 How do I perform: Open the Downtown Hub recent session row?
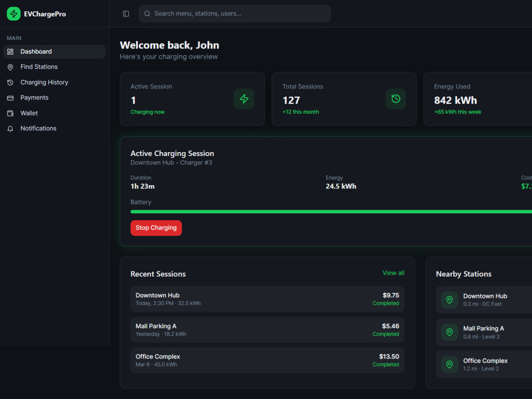268,299
